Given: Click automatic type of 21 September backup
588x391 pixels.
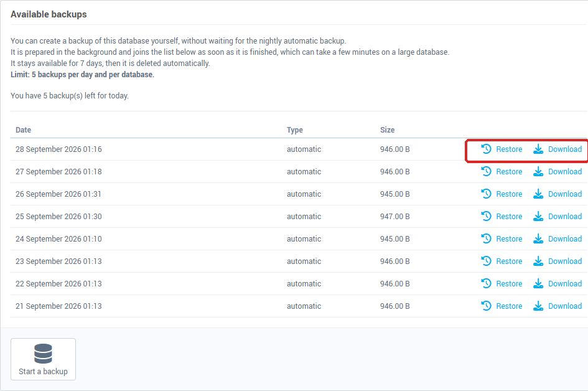Looking at the screenshot, I should [304, 306].
